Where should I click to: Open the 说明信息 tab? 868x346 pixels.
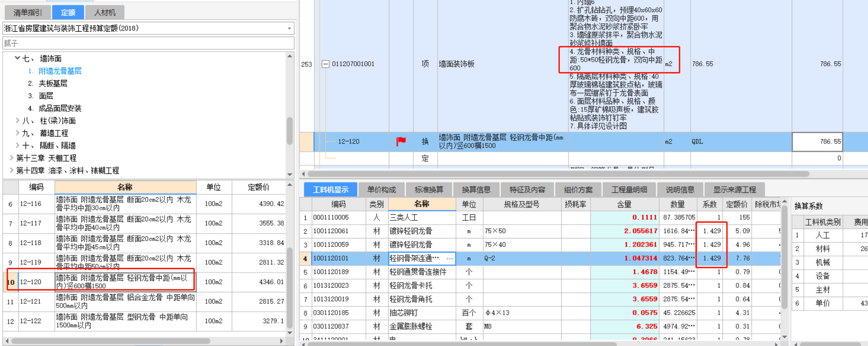(680, 190)
